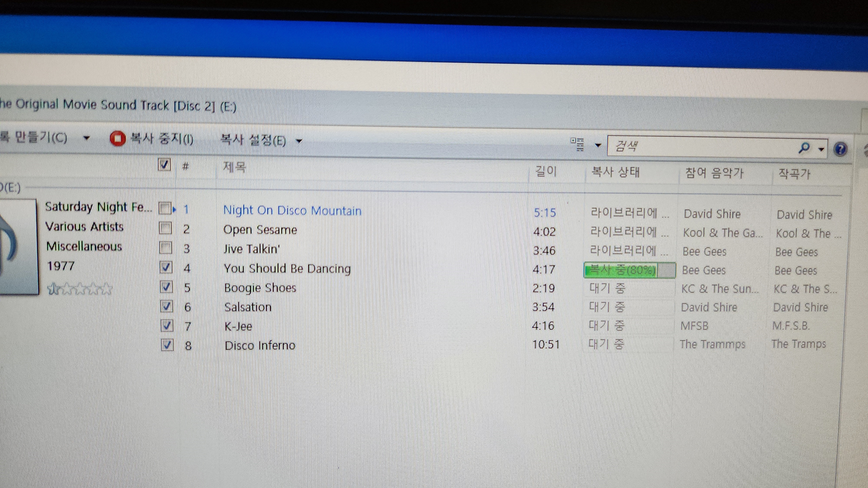
Task: Rate the album using the stars
Action: 79,289
